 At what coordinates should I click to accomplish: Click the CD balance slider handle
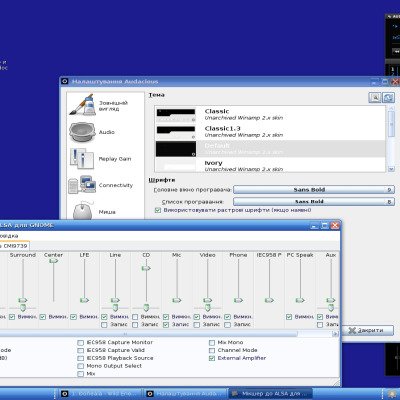[146, 308]
